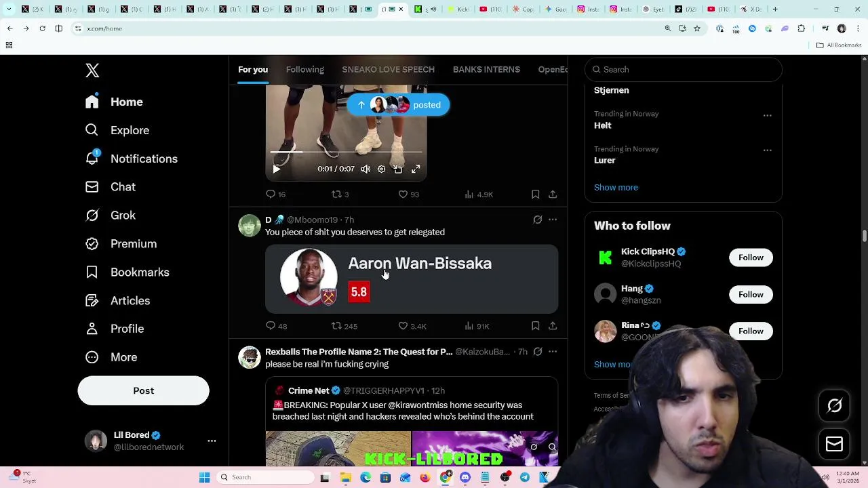The width and height of the screenshot is (868, 488).
Task: Reload the page in the browser
Action: point(42,28)
